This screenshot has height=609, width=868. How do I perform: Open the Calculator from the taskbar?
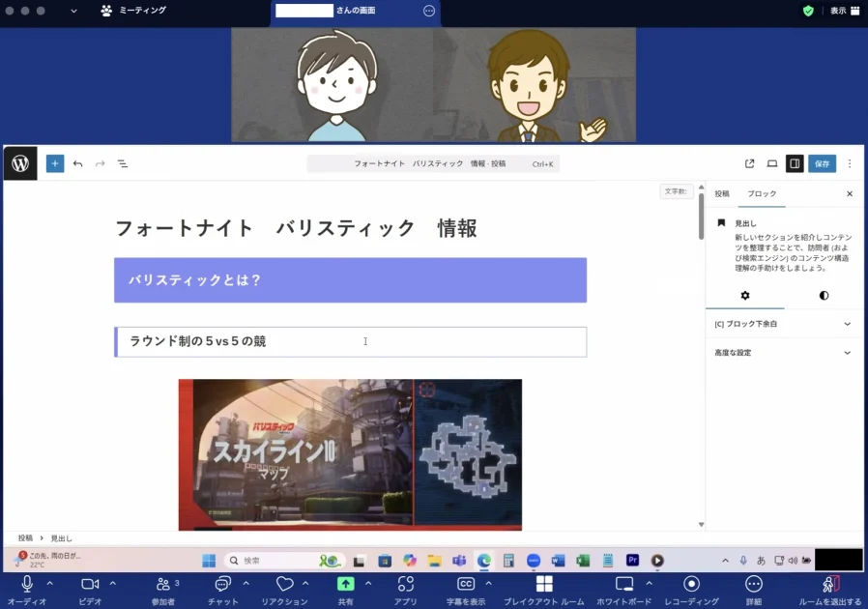point(508,561)
